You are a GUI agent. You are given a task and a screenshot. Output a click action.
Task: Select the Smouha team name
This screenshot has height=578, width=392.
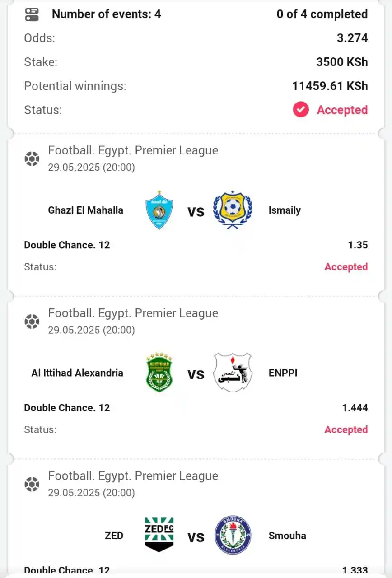[287, 536]
